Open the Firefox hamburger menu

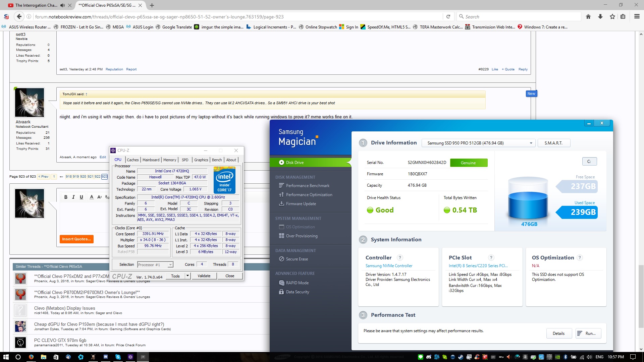(637, 16)
